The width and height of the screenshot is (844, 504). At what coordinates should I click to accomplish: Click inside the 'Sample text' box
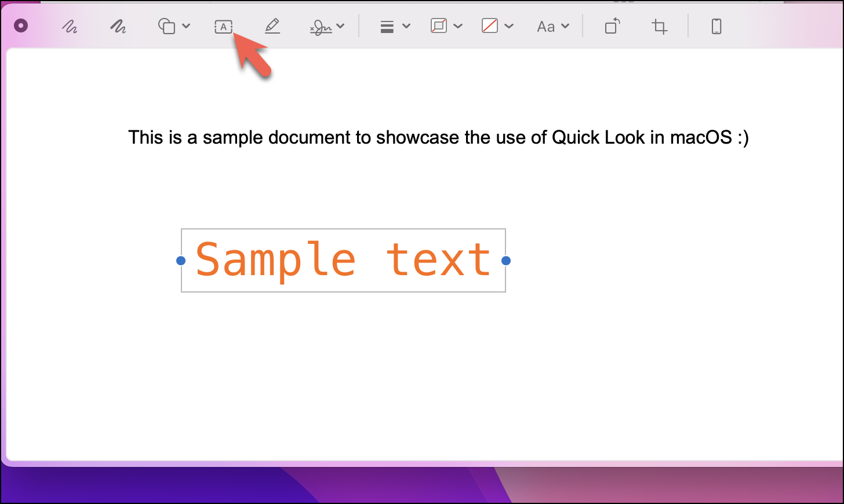343,261
